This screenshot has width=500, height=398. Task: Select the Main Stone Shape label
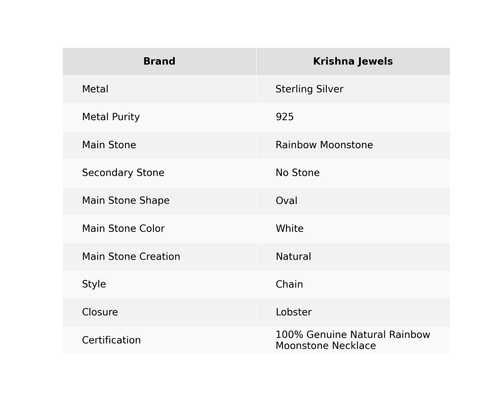(126, 201)
